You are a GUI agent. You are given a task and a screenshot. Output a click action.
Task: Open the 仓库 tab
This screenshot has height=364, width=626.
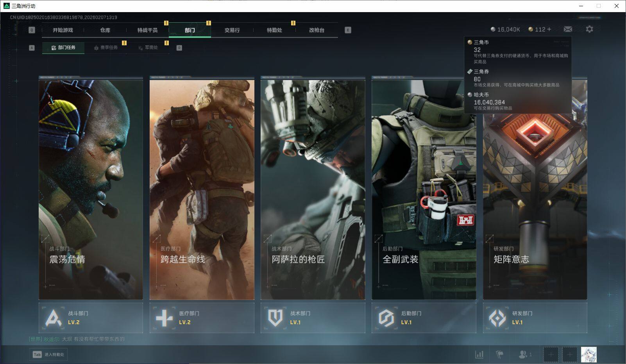point(105,30)
